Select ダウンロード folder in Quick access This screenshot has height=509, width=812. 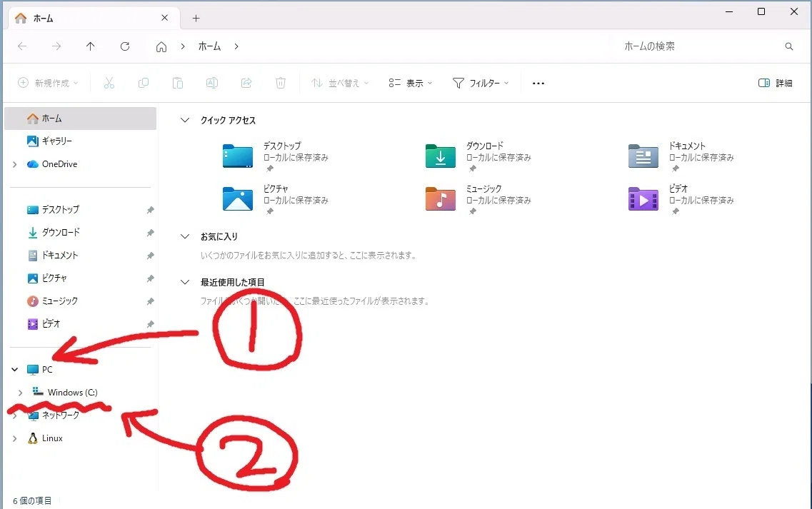[x=478, y=156]
